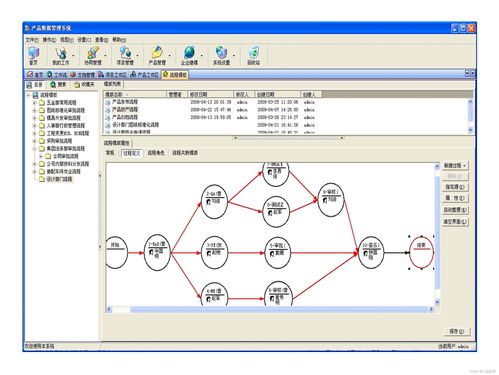
Task: Click the 我的工作 toolbar icon
Action: (60, 56)
